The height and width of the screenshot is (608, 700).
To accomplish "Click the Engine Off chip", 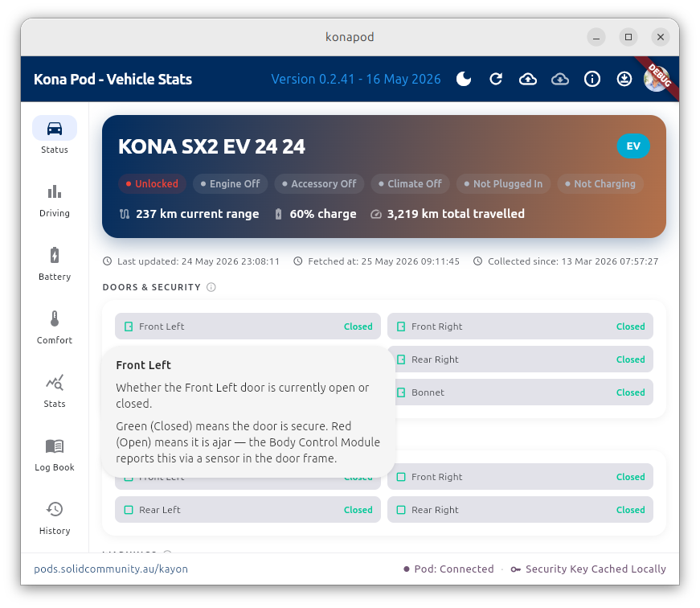I will (x=231, y=183).
